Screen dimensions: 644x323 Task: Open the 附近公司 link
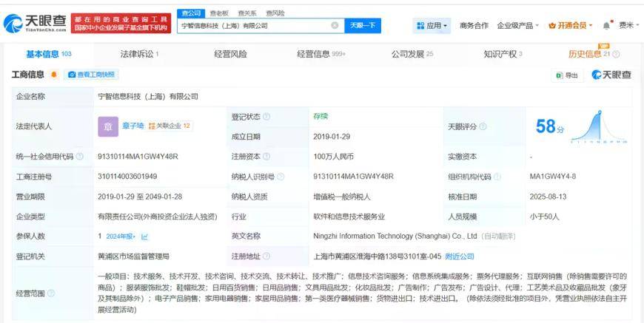point(460,256)
